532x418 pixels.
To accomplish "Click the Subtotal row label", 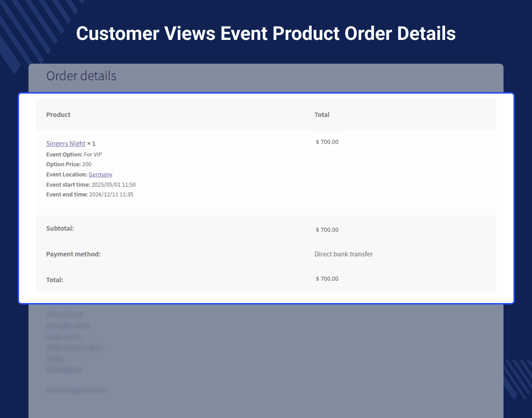I will (x=60, y=228).
